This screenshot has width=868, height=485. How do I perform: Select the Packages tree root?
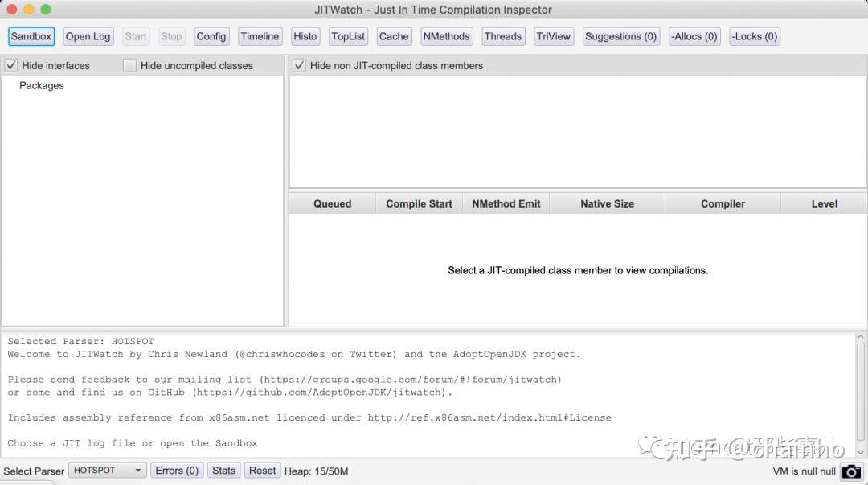(42, 85)
